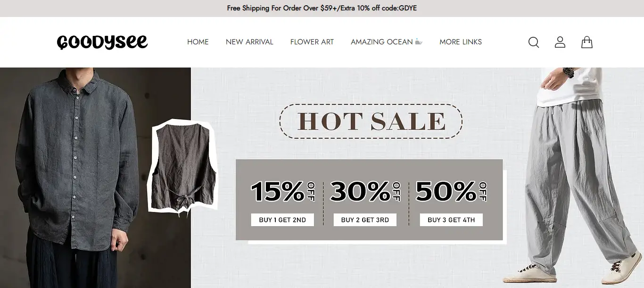This screenshot has width=644, height=288.
Task: Open the search magnifier icon
Action: click(x=534, y=42)
